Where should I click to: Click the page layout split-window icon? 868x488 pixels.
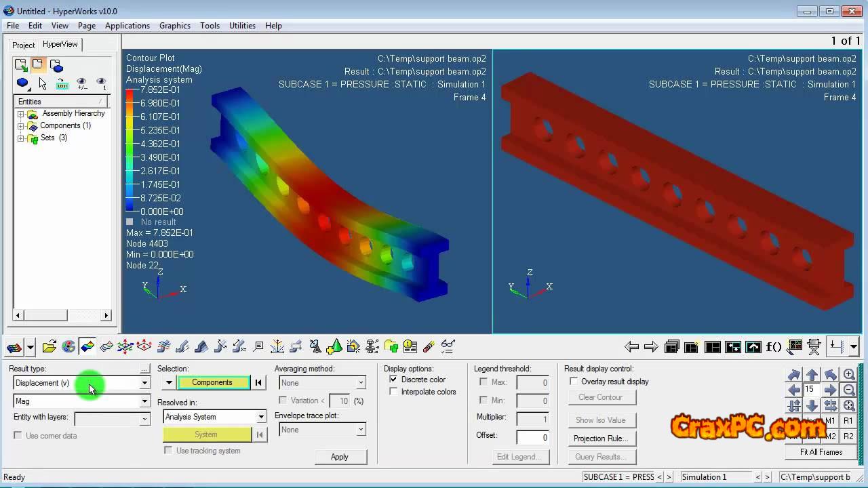click(x=713, y=347)
